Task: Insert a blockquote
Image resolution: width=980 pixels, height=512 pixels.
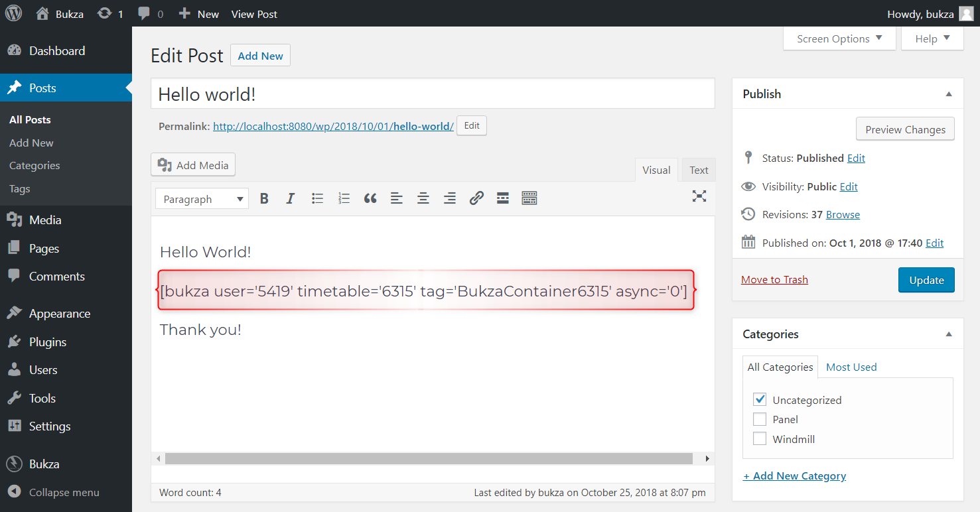Action: click(370, 198)
